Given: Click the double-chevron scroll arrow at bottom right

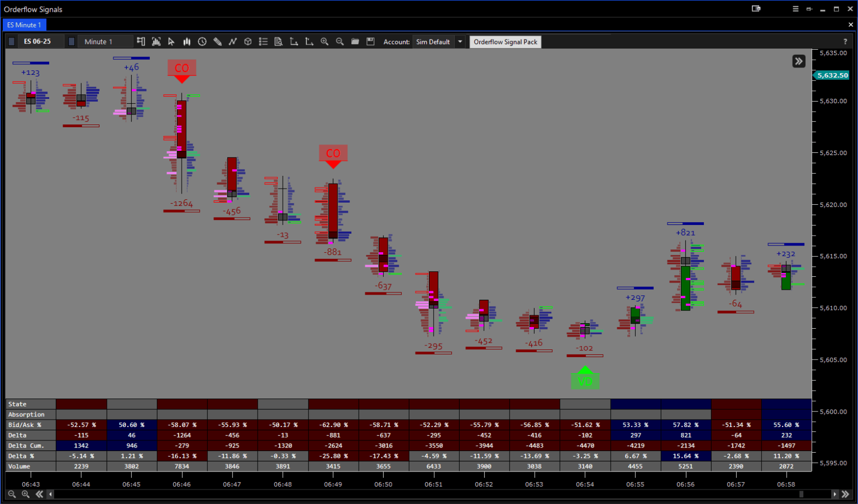Looking at the screenshot, I should coord(846,494).
